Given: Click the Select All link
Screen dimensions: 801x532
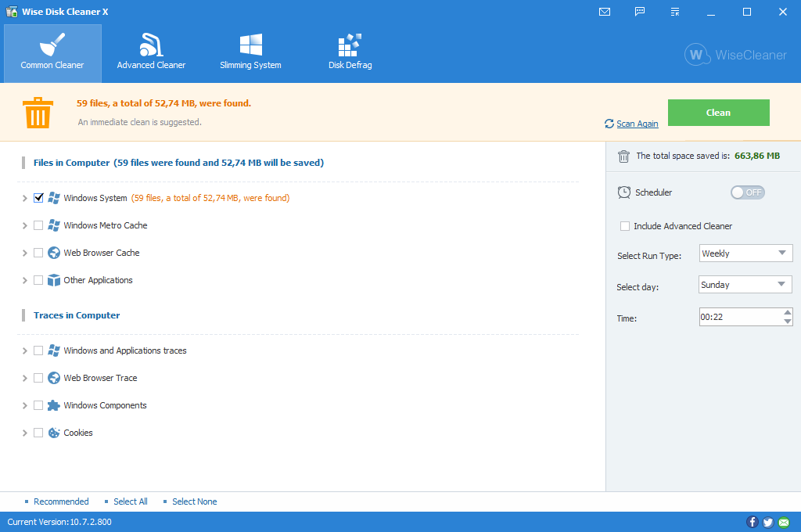Looking at the screenshot, I should coord(131,501).
